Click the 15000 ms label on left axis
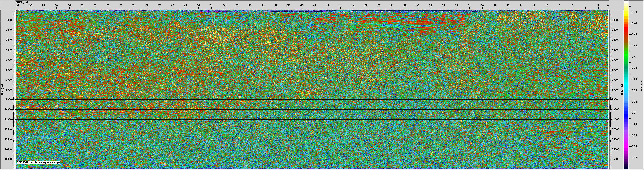Image resolution: width=644 pixels, height=170 pixels. (x=9, y=159)
